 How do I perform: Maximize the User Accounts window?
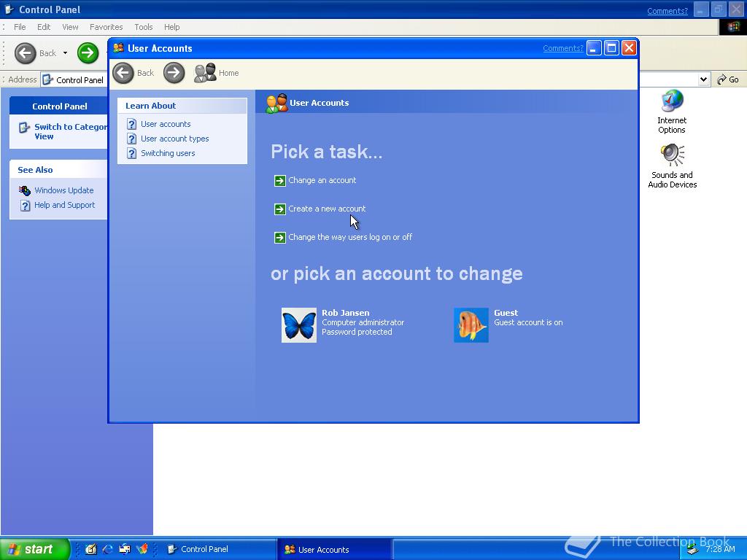pos(611,48)
